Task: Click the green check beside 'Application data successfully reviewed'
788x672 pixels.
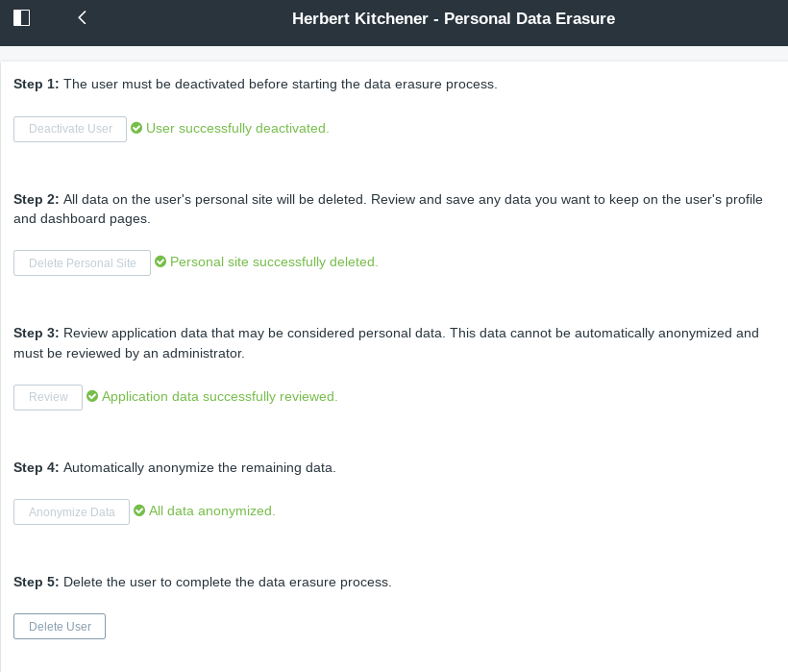Action: click(92, 396)
